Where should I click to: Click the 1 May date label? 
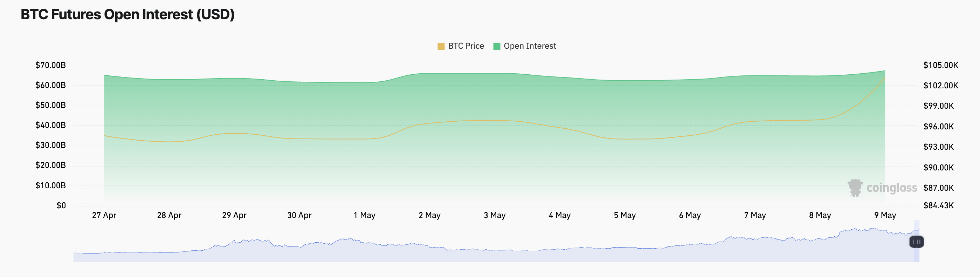[364, 215]
